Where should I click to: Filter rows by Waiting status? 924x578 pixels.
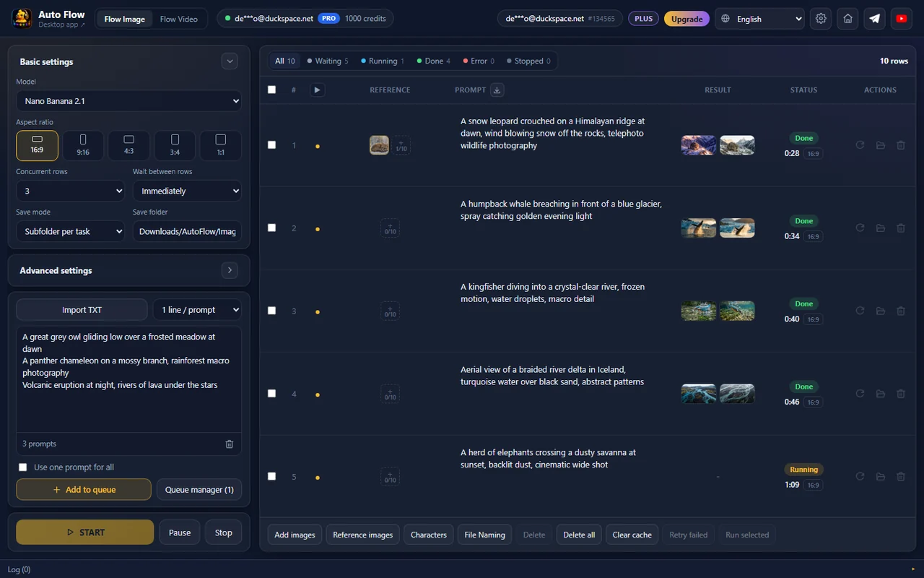pos(328,61)
